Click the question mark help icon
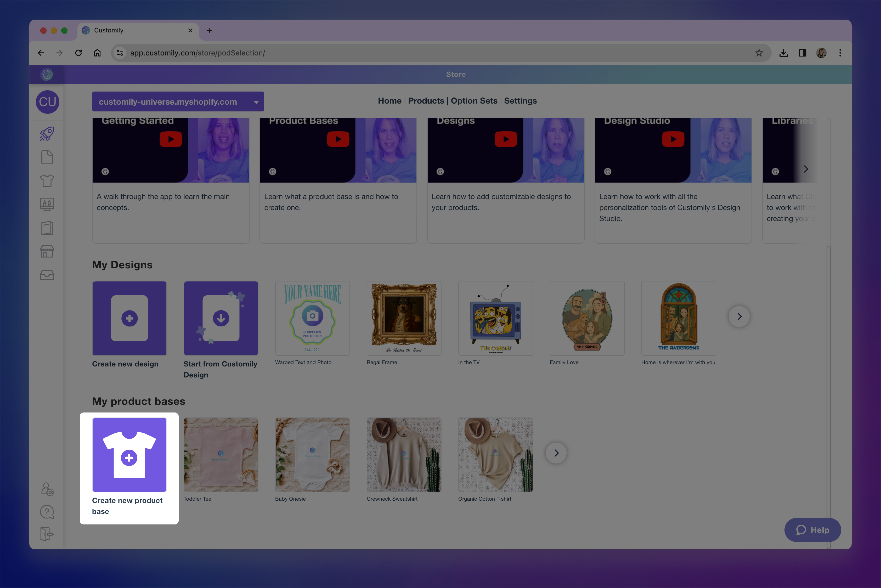 pos(47,512)
